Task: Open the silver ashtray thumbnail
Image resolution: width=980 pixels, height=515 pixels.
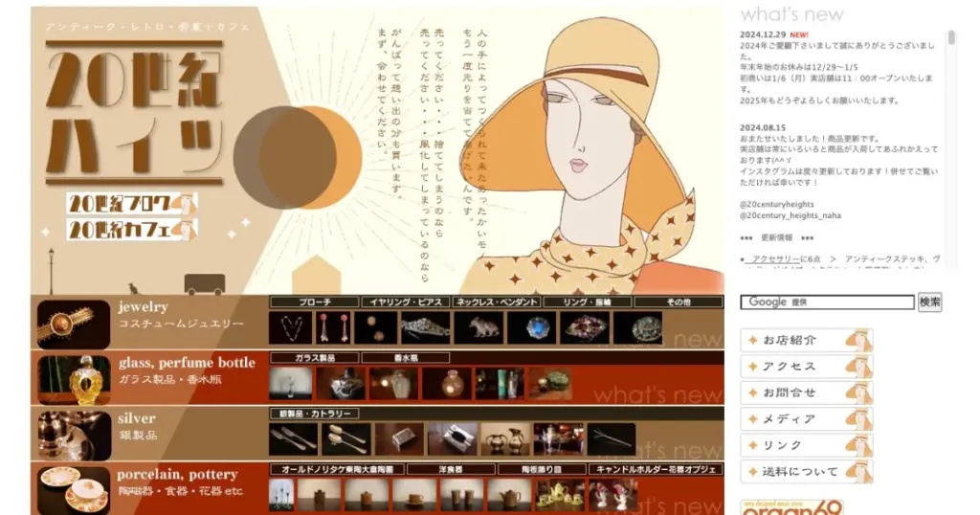Action: pos(453,438)
